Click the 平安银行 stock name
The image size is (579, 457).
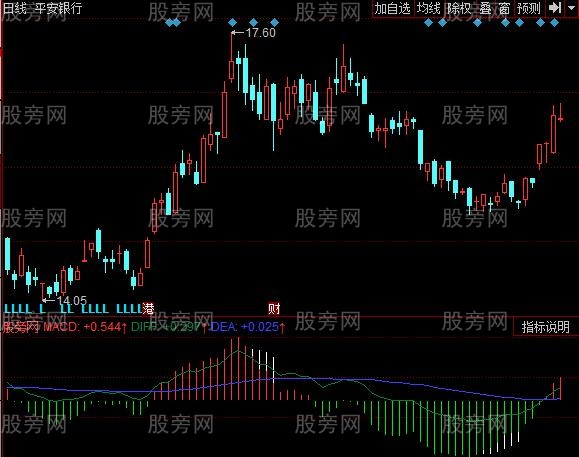click(x=58, y=8)
